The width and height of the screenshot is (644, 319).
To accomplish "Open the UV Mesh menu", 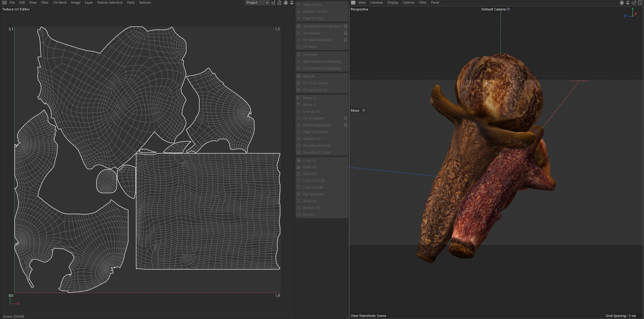I will [x=60, y=2].
